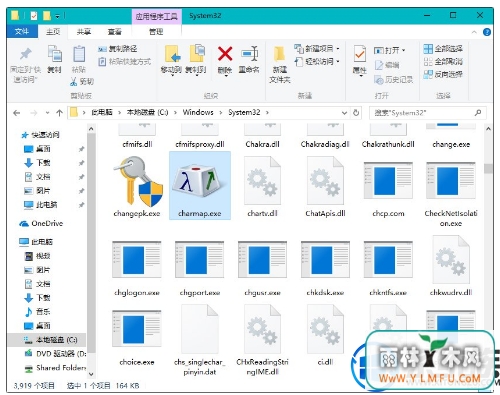Click the Cut scissors item
The height and width of the screenshot is (395, 500).
click(82, 81)
